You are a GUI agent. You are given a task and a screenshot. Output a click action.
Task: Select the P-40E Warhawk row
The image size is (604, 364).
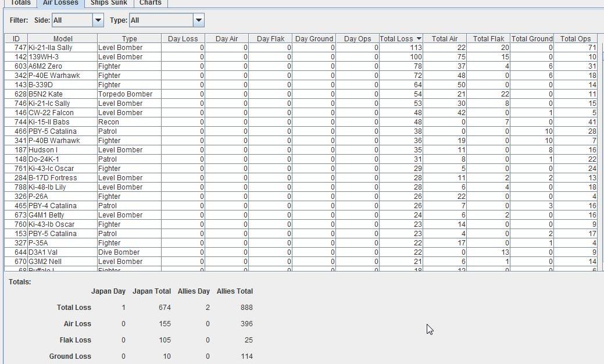(301, 75)
